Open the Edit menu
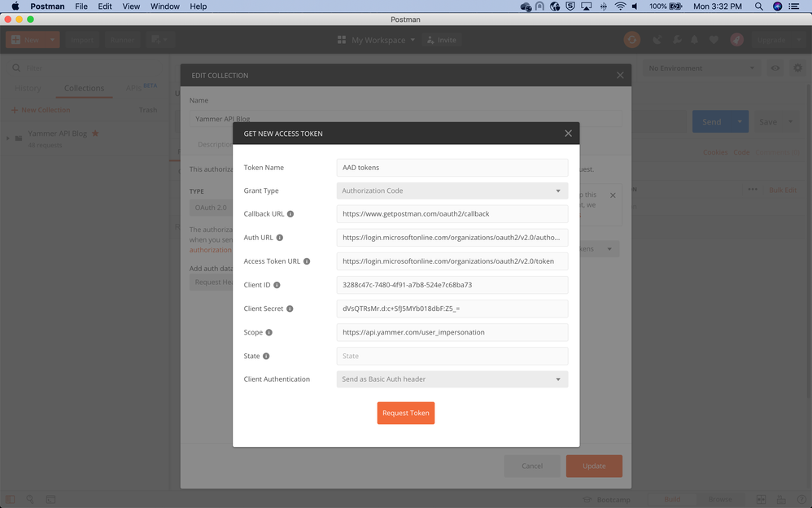This screenshot has width=812, height=508. [105, 7]
